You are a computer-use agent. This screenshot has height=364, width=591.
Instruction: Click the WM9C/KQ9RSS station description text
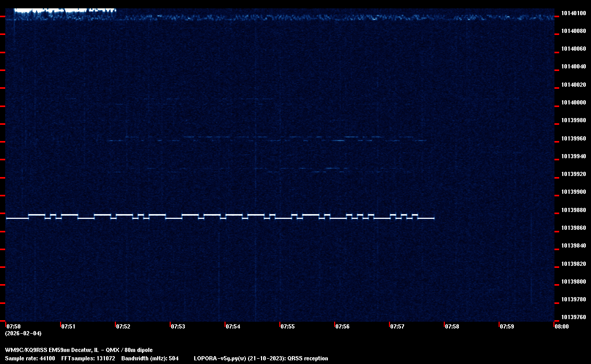pos(79,350)
